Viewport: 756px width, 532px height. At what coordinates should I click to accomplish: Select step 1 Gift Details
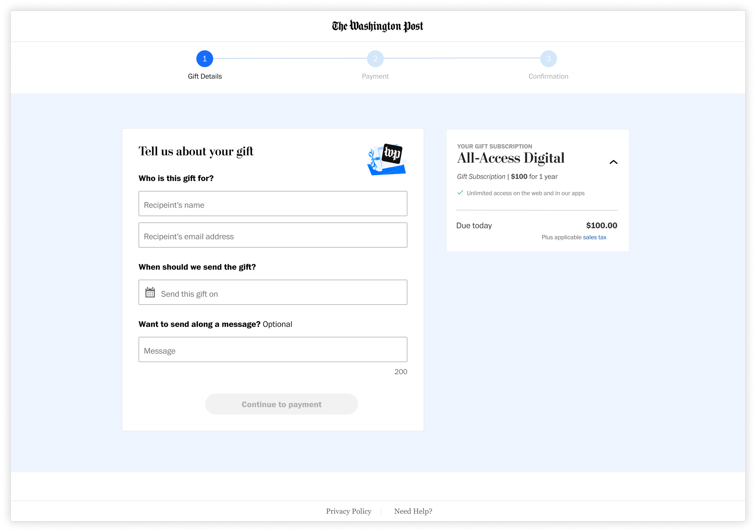[x=205, y=59]
